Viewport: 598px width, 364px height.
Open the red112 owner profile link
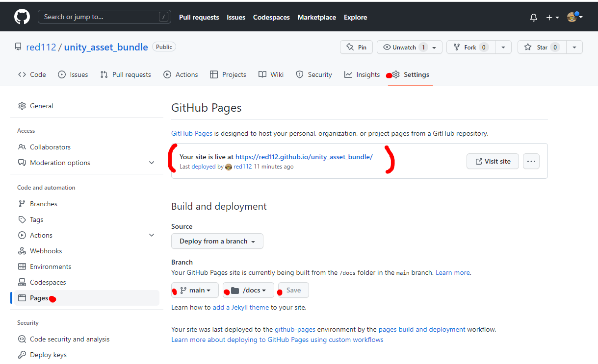[x=41, y=47]
